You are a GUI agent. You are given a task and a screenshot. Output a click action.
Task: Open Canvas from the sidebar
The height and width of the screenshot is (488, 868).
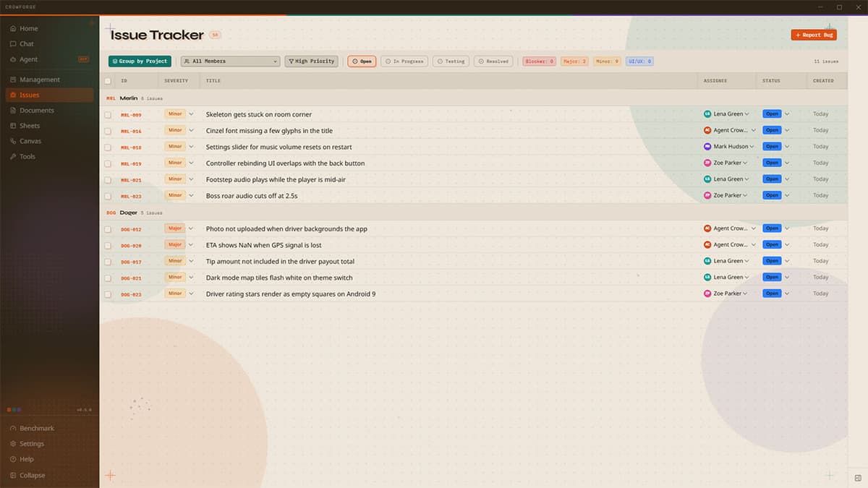pyautogui.click(x=49, y=141)
